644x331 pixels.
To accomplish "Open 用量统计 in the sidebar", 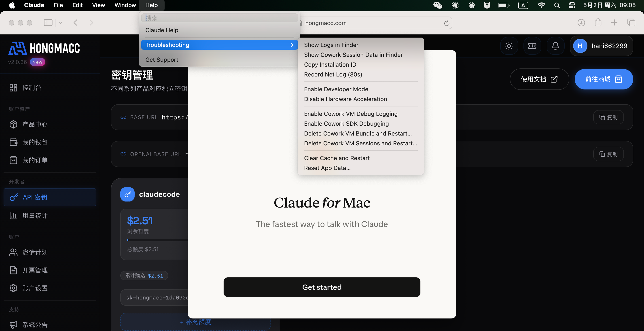I will (x=50, y=216).
